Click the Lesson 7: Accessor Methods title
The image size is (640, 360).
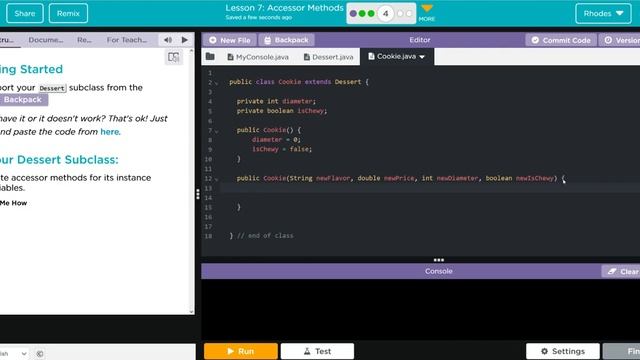(284, 8)
